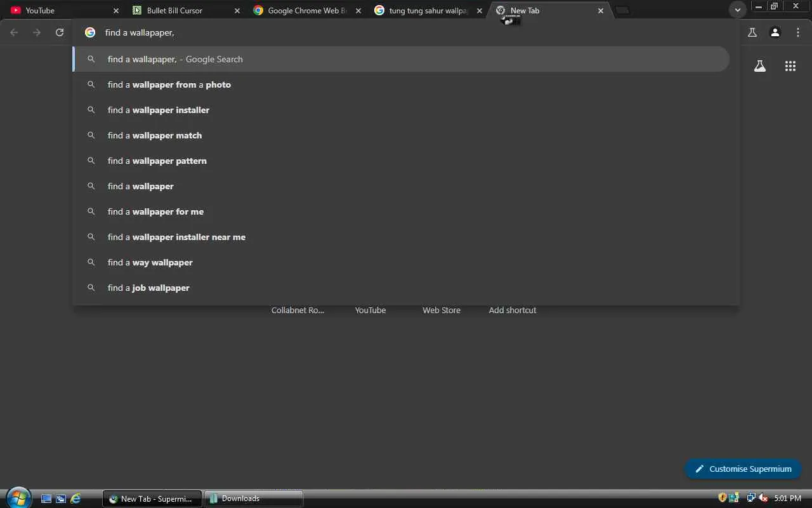Close the YouTube tab
This screenshot has width=812, height=508.
(x=115, y=11)
